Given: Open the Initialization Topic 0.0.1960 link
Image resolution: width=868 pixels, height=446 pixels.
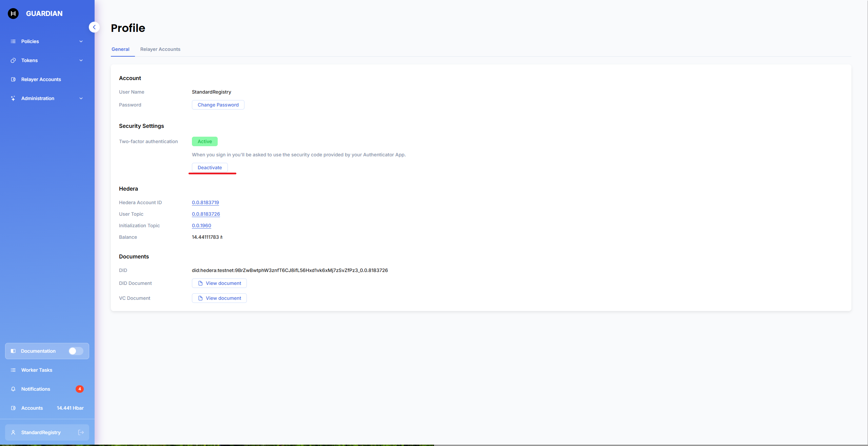Looking at the screenshot, I should [201, 226].
